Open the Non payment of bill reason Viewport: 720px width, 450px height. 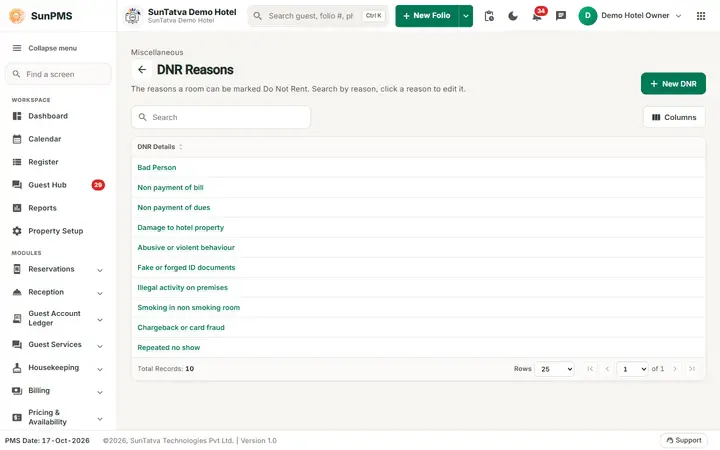point(170,187)
